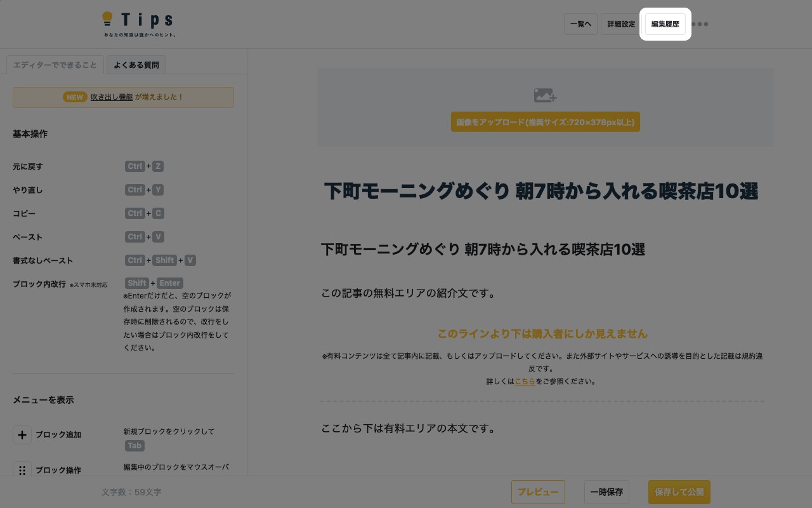Screen dimensions: 812x508
Task: Click the コピー shortcut row label
Action: 24,213
